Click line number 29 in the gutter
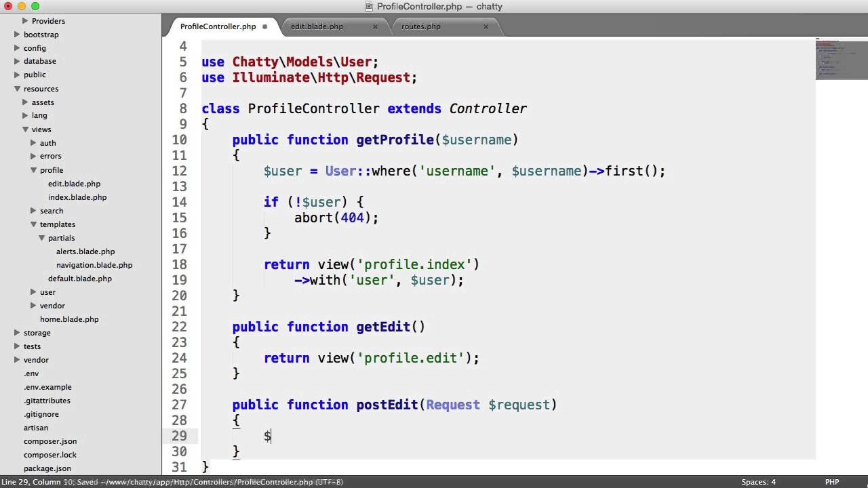 179,436
